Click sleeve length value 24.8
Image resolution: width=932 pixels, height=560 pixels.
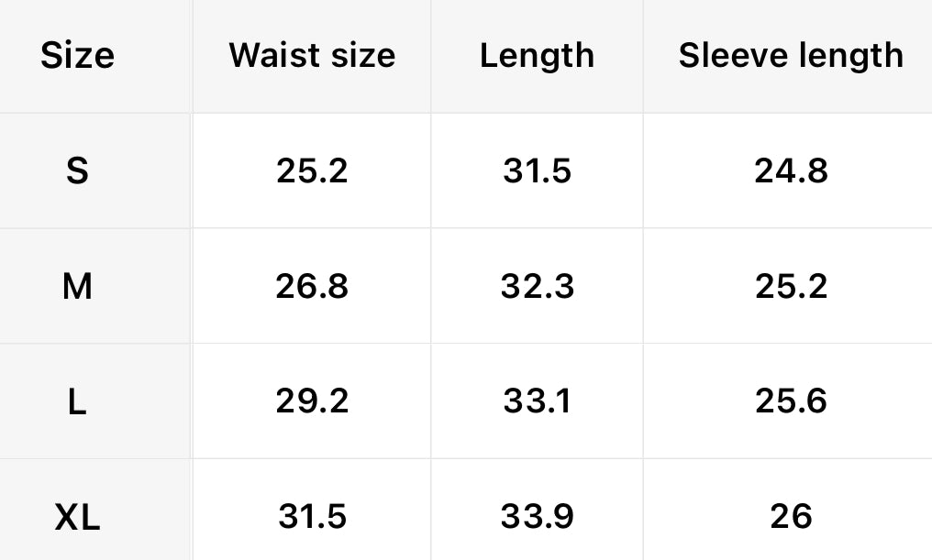(791, 170)
